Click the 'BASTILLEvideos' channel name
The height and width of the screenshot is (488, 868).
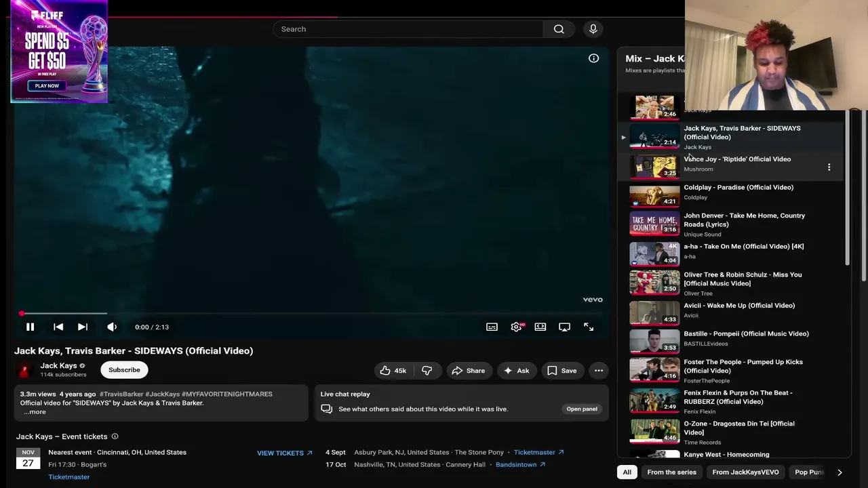click(x=706, y=344)
